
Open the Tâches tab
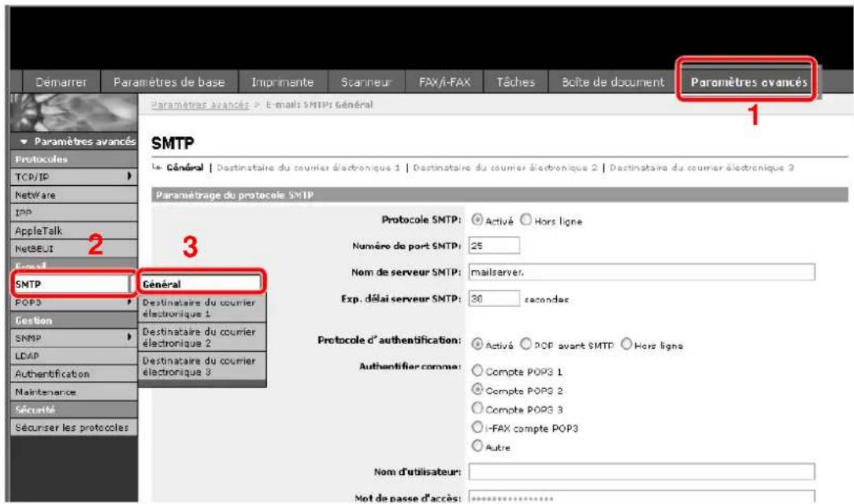515,82
